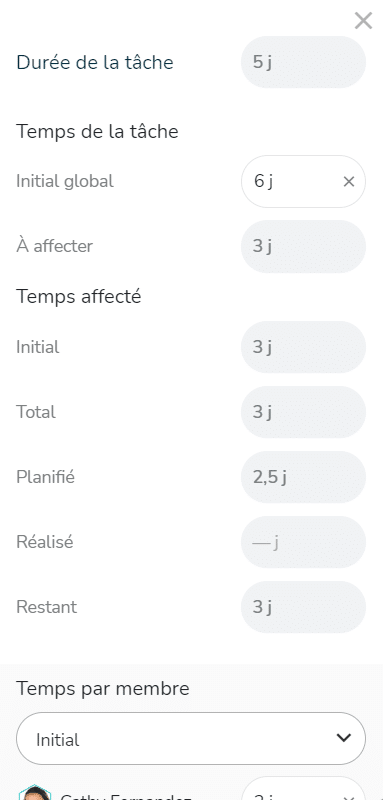
Task: Click the Total value field
Action: pos(303,412)
